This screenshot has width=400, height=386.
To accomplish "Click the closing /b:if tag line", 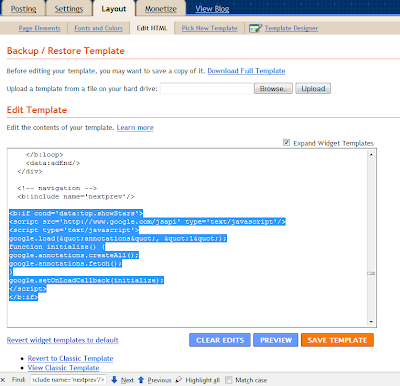I will point(24,297).
